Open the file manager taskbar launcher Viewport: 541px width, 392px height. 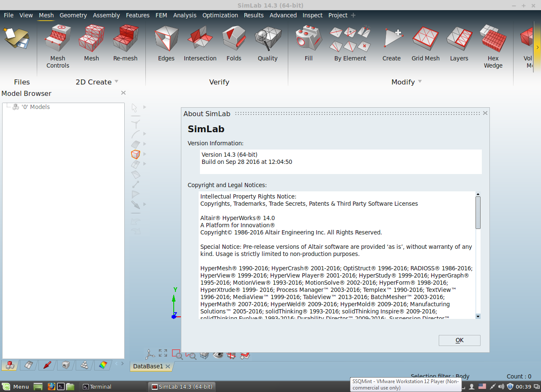pyautogui.click(x=70, y=387)
